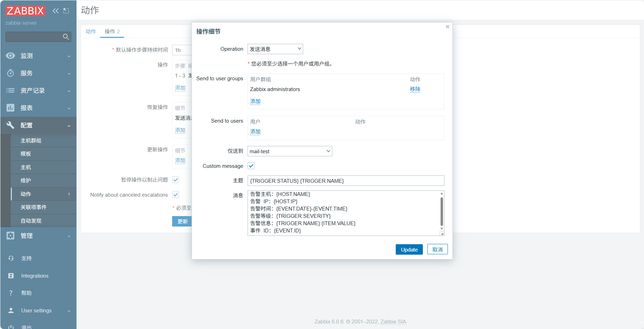Open the Operation 发送消息 dropdown
The image size is (644, 329).
point(275,49)
